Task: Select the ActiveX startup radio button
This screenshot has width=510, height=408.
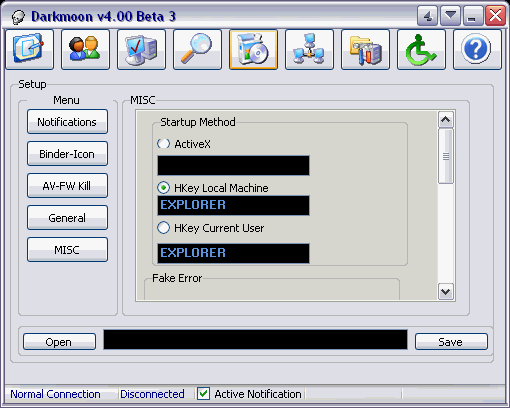Action: coord(163,144)
